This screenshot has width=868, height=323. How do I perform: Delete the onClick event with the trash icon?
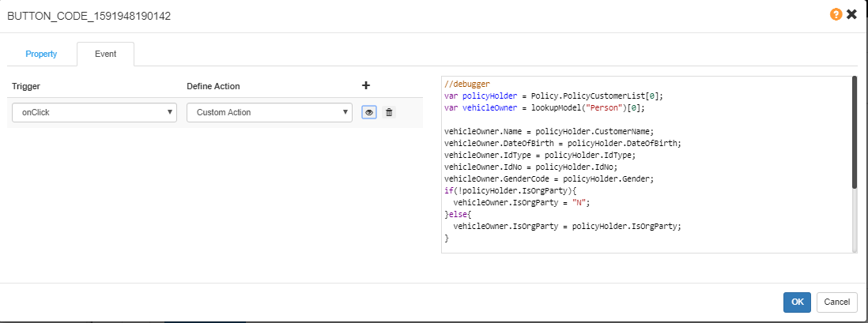click(x=388, y=112)
